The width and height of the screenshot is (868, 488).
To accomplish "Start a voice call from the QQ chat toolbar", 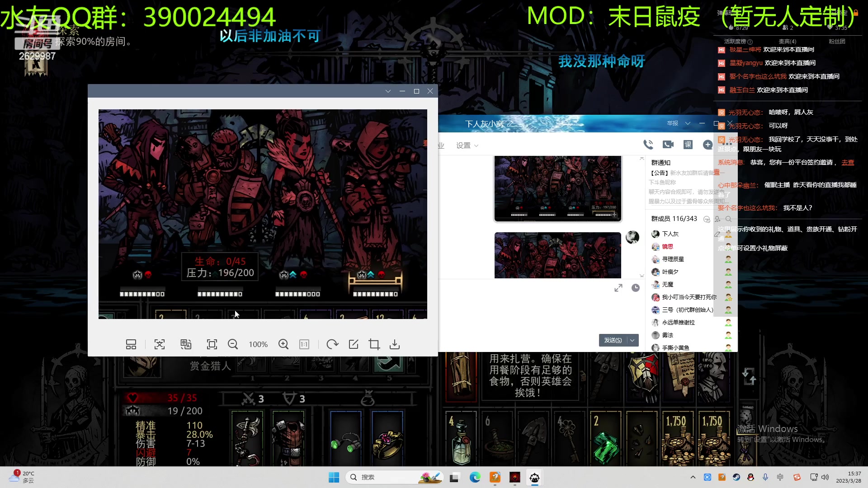I will [648, 145].
